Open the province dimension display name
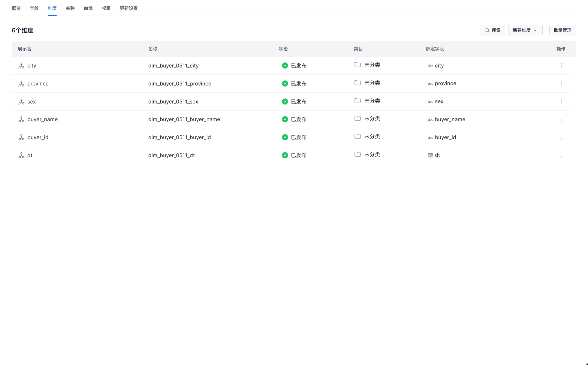Image resolution: width=588 pixels, height=365 pixels. (38, 84)
